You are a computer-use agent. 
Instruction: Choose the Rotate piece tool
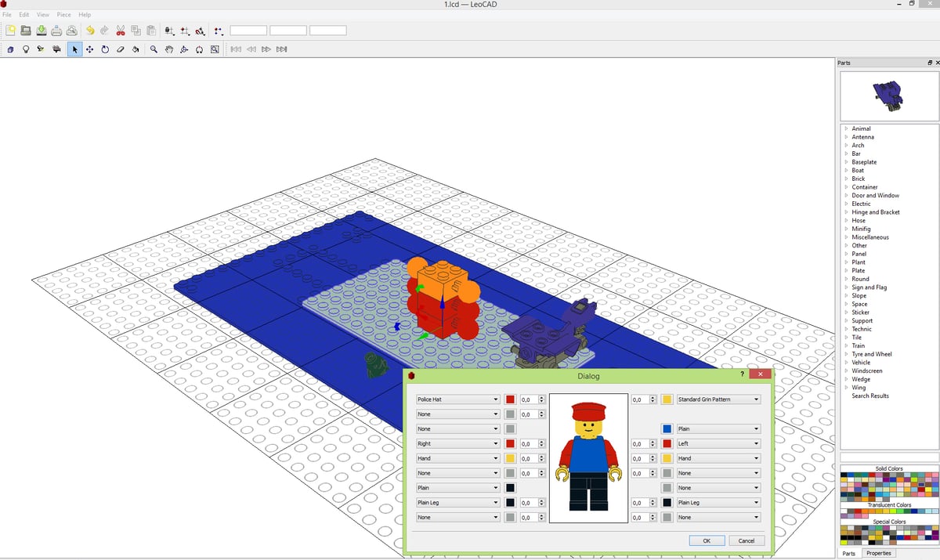tap(105, 49)
